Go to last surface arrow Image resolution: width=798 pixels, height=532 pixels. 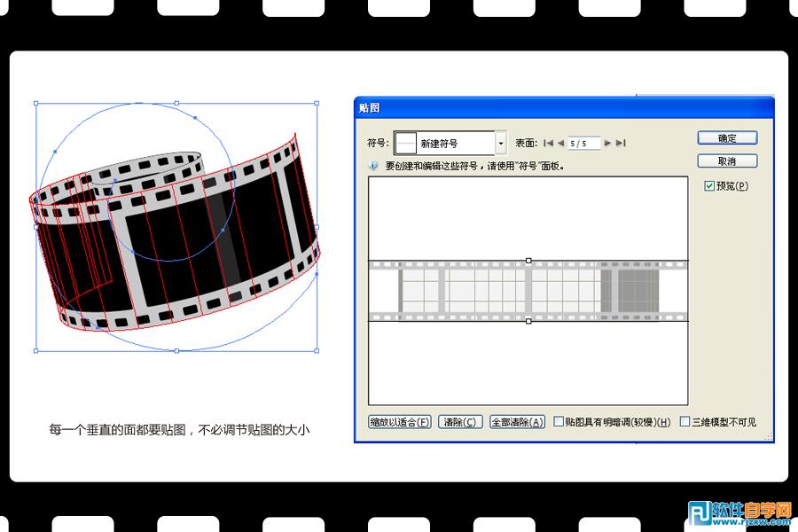[621, 143]
